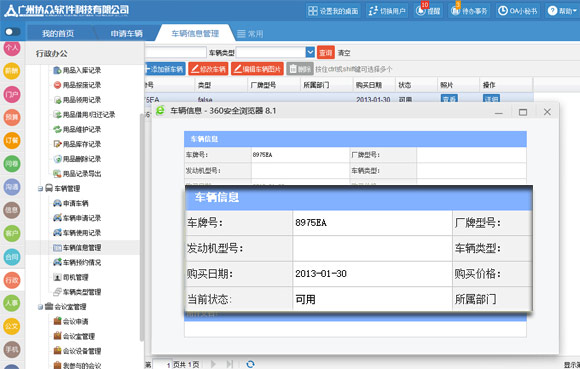Click 切换用户 in the header
The height and width of the screenshot is (369, 580).
coord(387,11)
